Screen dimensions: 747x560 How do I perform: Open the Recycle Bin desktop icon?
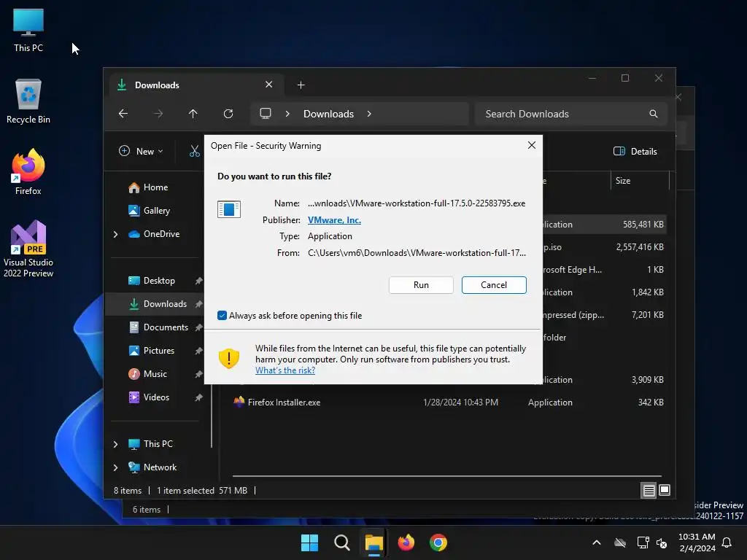pos(28,101)
